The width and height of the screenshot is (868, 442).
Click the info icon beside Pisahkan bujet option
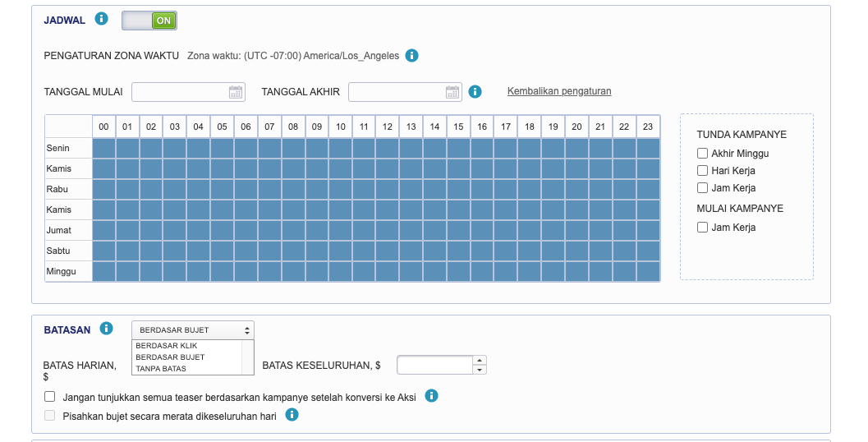click(x=292, y=415)
